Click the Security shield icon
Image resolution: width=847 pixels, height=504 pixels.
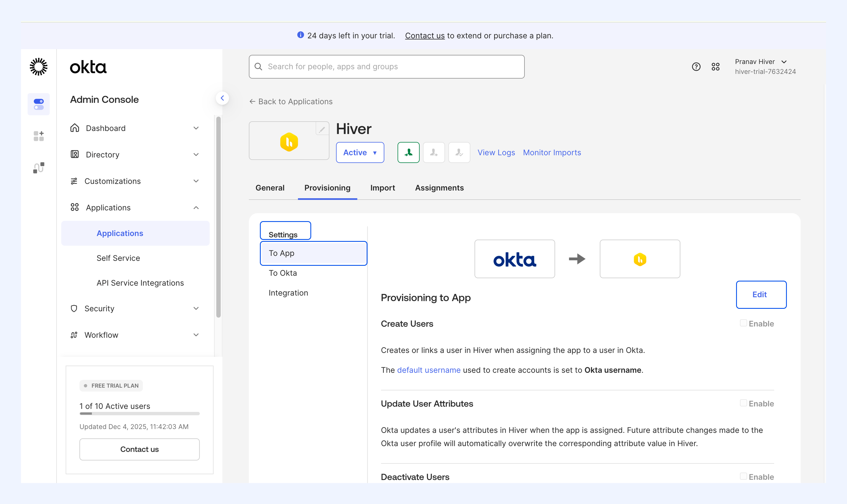point(74,308)
